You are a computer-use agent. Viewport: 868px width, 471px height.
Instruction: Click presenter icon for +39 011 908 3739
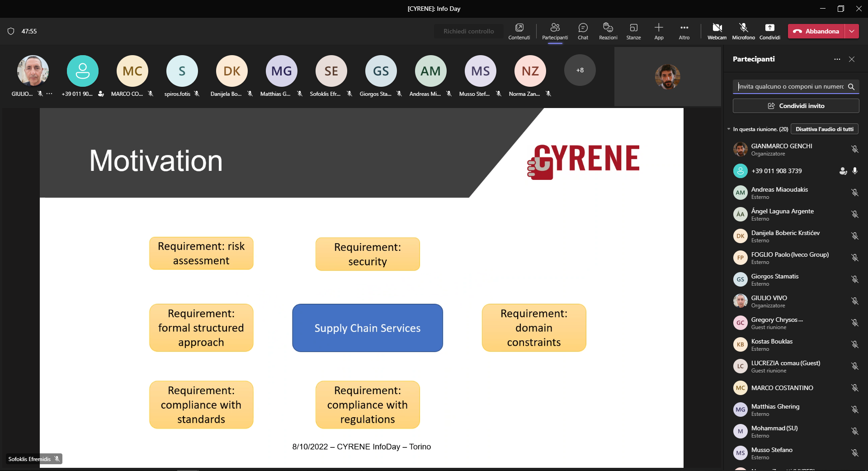843,171
